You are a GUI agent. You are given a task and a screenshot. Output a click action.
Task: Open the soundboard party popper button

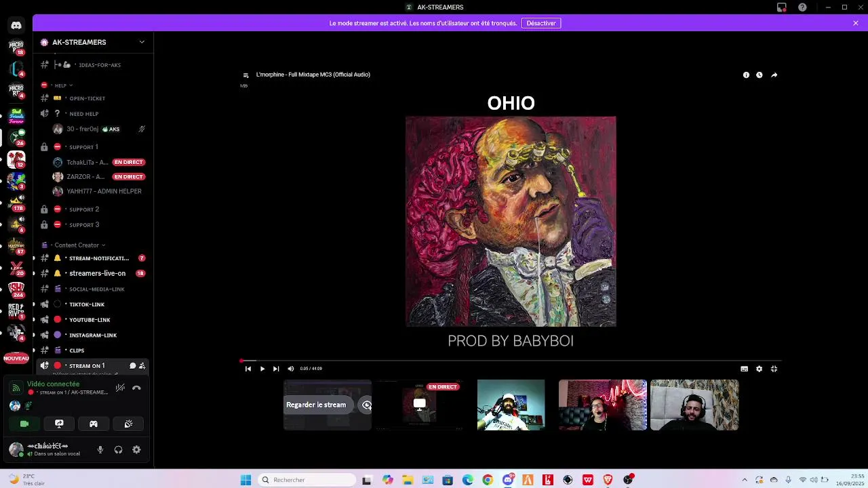coord(128,424)
